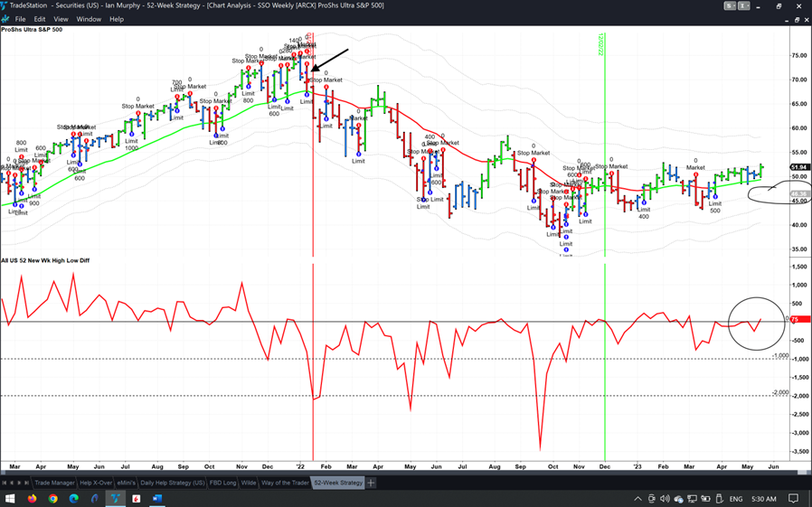This screenshot has width=812, height=507.
Task: Click the green vertical line marker on chart
Action: coord(604,226)
